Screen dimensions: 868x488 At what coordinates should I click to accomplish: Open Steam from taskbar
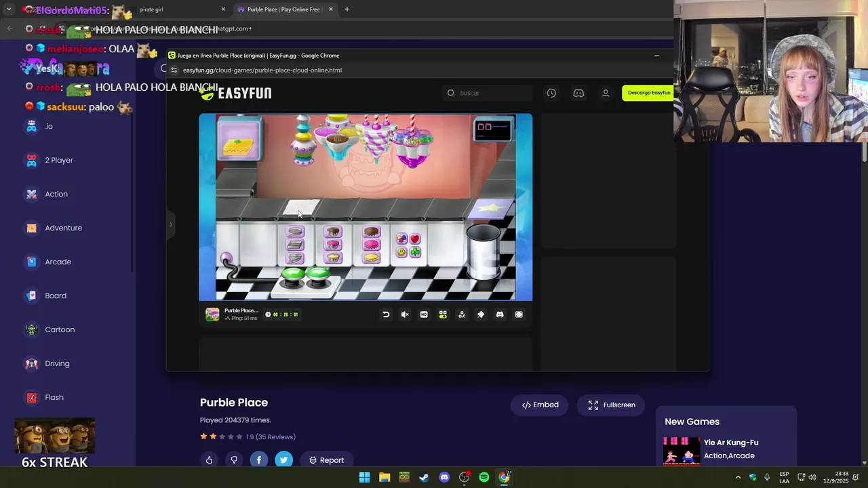click(424, 477)
